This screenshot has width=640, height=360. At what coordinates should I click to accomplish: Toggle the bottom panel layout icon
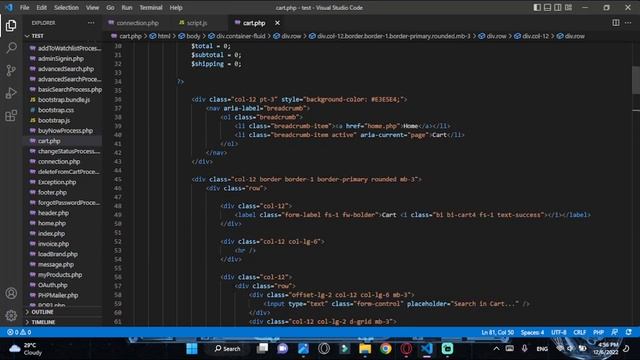coord(547,7)
